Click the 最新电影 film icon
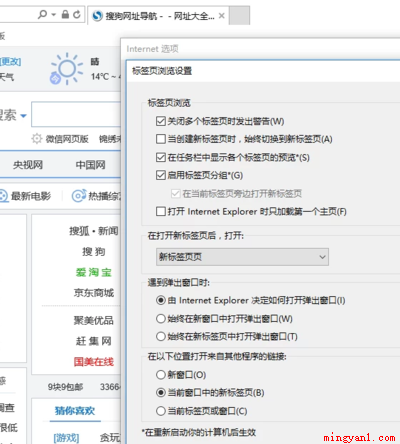400x444 pixels. pyautogui.click(x=3, y=196)
